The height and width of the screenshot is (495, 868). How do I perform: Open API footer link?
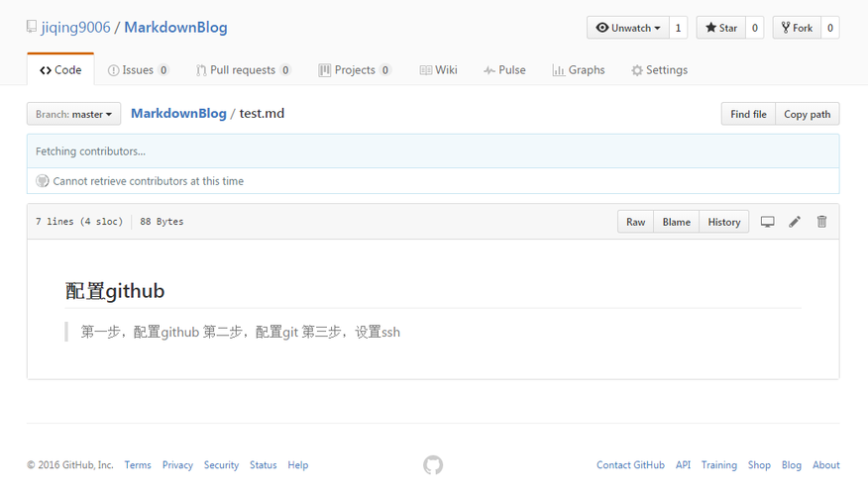pos(683,465)
